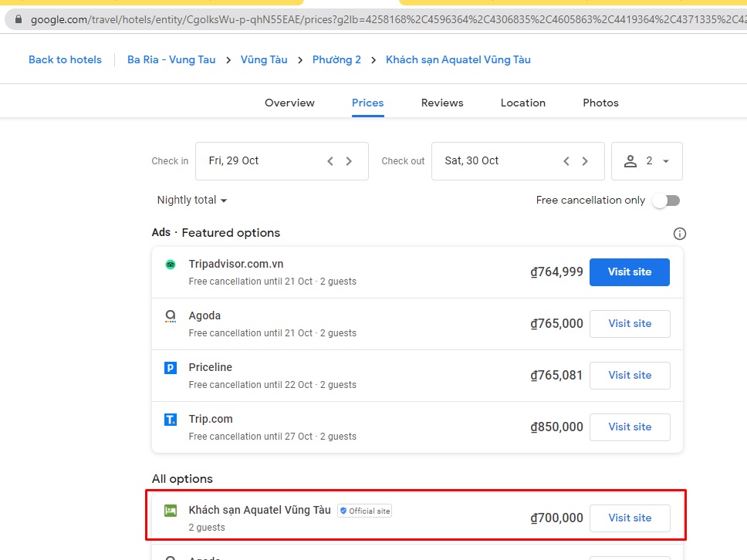Click the Khách sạn Aquatel hotel logo icon

[169, 510]
